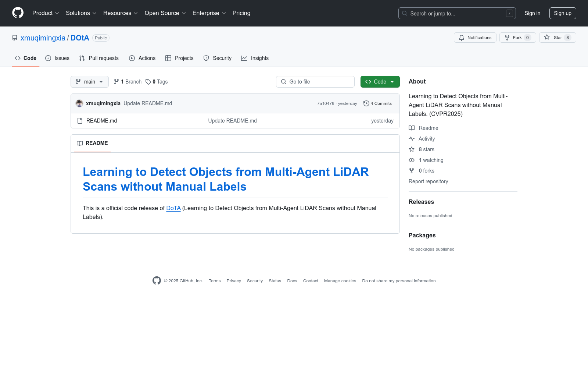This screenshot has height=368, width=588.
Task: Open the Security tab
Action: tap(218, 58)
